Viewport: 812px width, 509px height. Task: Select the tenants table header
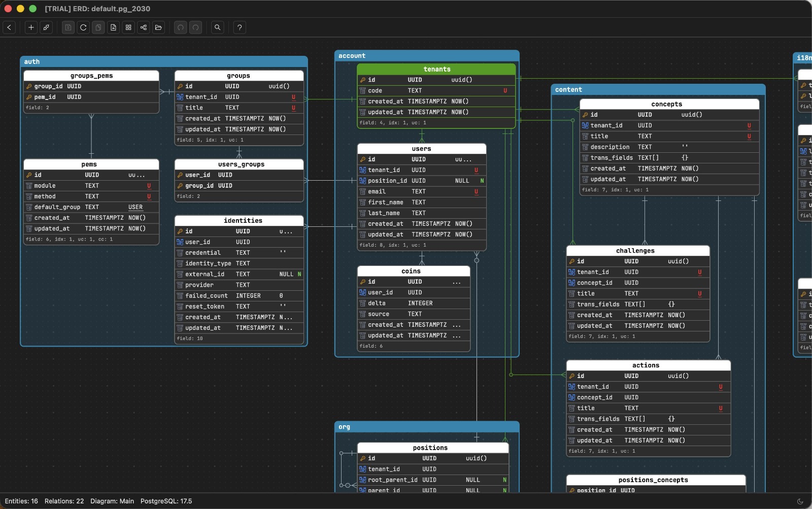point(436,69)
